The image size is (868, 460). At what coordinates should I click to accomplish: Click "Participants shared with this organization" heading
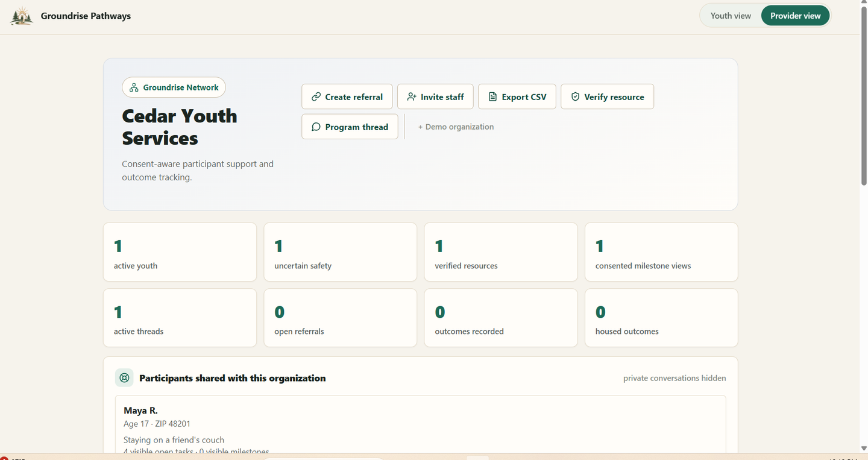(x=233, y=378)
